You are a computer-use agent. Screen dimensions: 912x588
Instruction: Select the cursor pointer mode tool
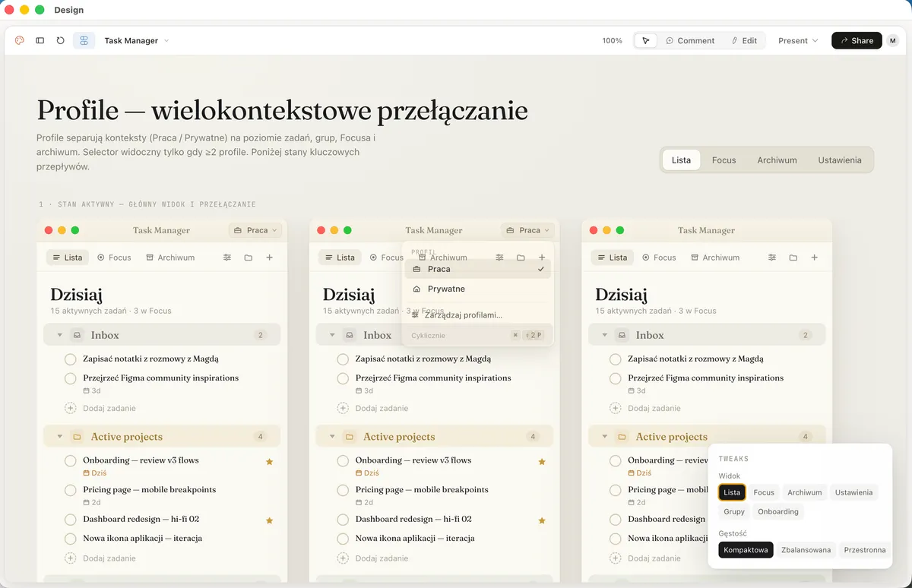(646, 40)
